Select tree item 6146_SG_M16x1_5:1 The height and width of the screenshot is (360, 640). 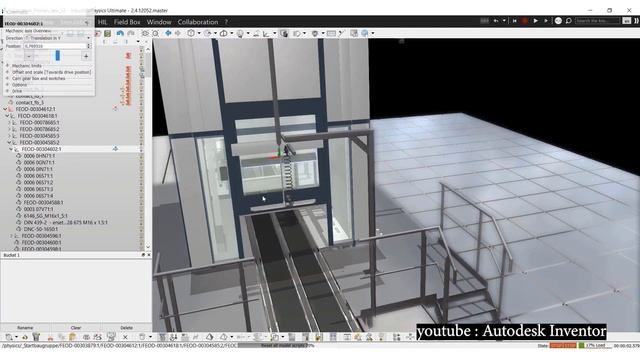pos(45,216)
